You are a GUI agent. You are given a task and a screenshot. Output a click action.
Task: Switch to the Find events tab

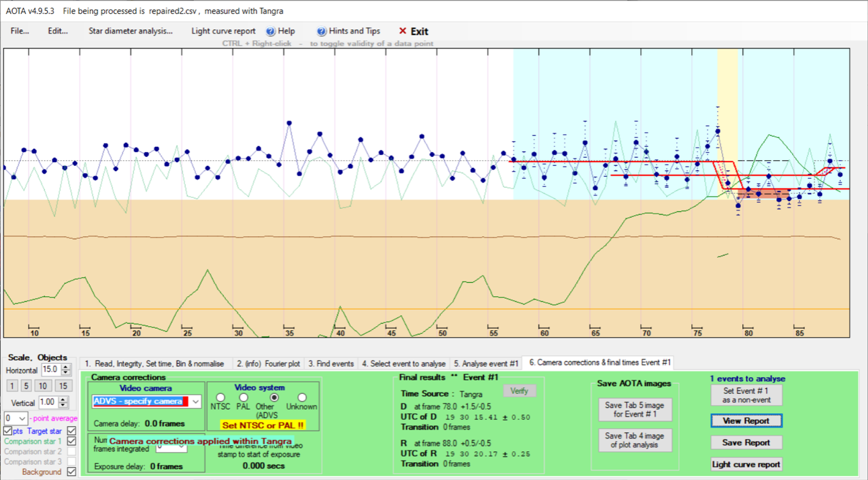coord(331,363)
